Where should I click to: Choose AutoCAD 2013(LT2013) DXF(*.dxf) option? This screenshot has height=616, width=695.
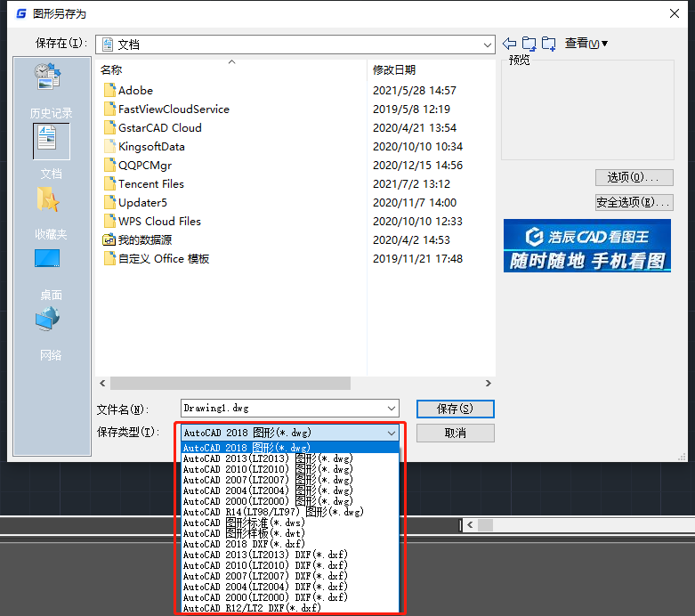tap(290, 555)
